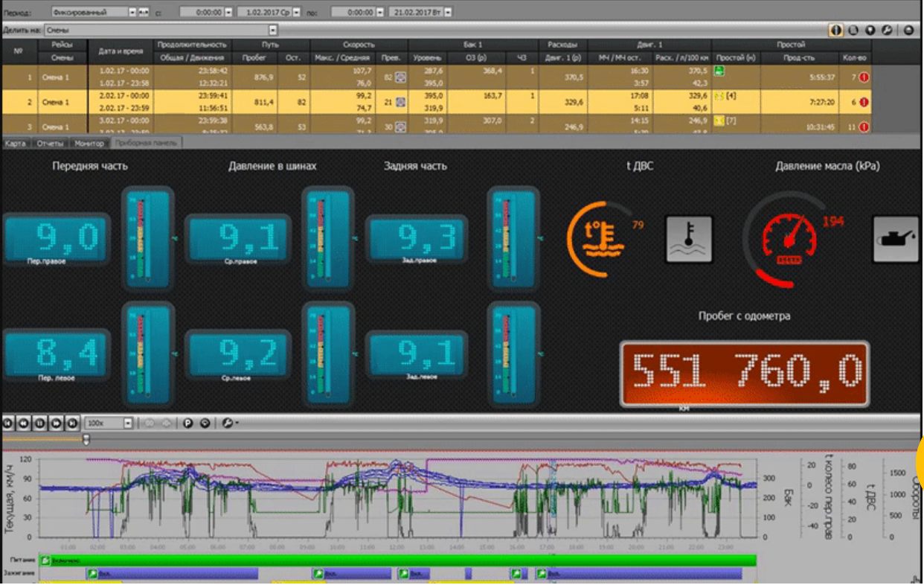Click the round P button in player toolbar
The image size is (924, 585).
pos(188,423)
